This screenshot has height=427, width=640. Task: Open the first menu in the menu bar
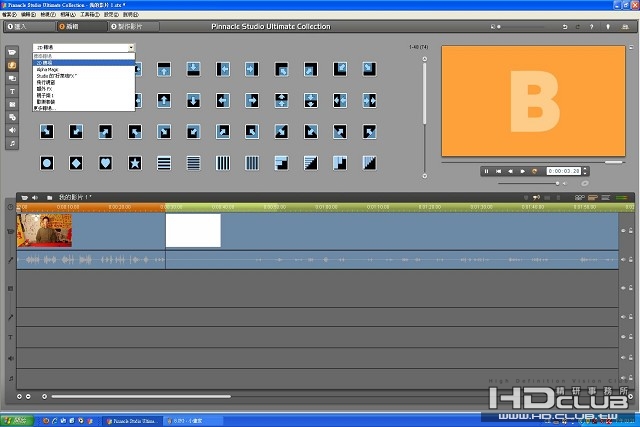[9, 15]
